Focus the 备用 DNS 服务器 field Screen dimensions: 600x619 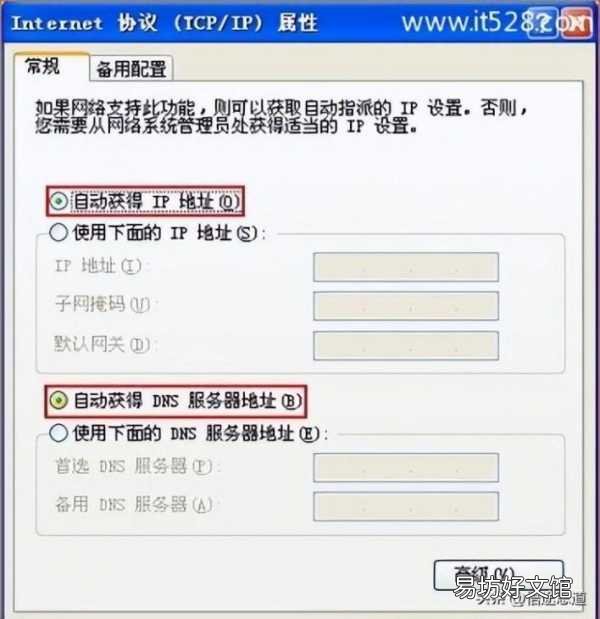[x=406, y=506]
